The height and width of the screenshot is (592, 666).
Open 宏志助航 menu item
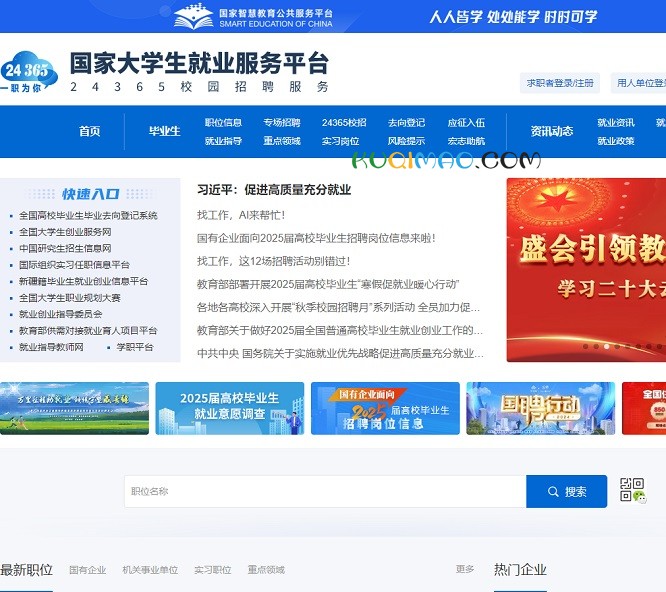pyautogui.click(x=466, y=141)
